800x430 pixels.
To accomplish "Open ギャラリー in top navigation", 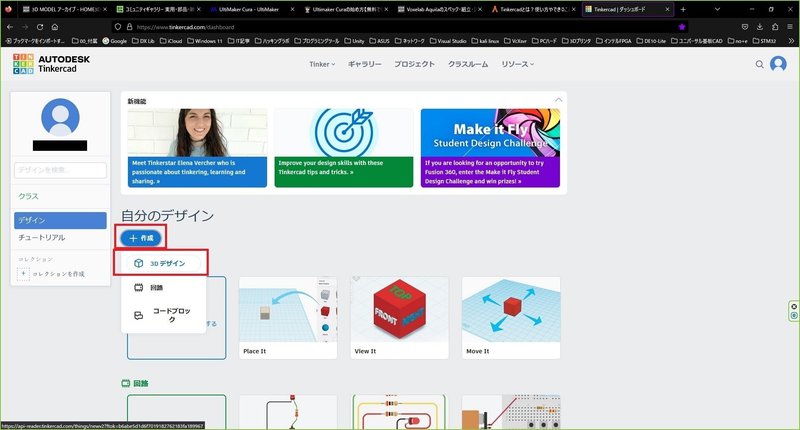I will pyautogui.click(x=364, y=64).
